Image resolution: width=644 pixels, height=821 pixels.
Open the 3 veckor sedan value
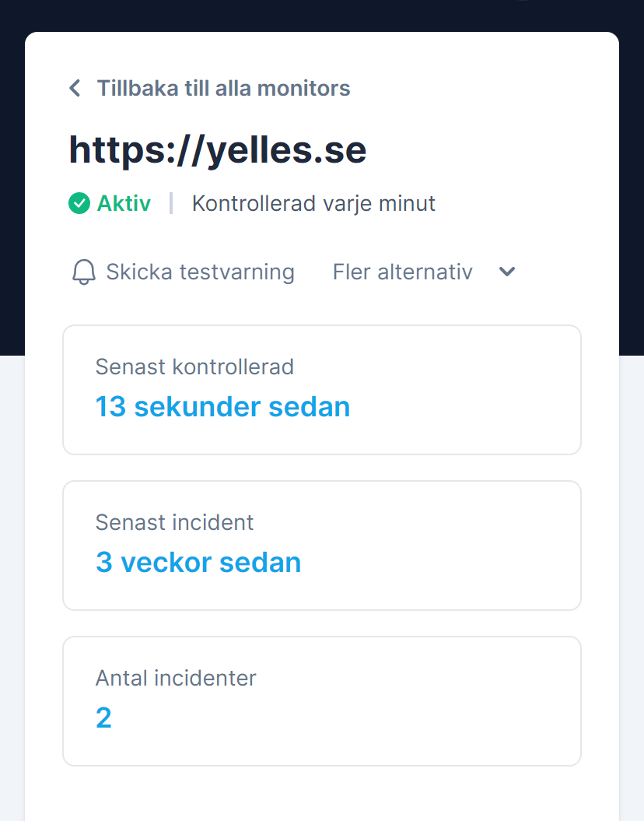pos(198,562)
